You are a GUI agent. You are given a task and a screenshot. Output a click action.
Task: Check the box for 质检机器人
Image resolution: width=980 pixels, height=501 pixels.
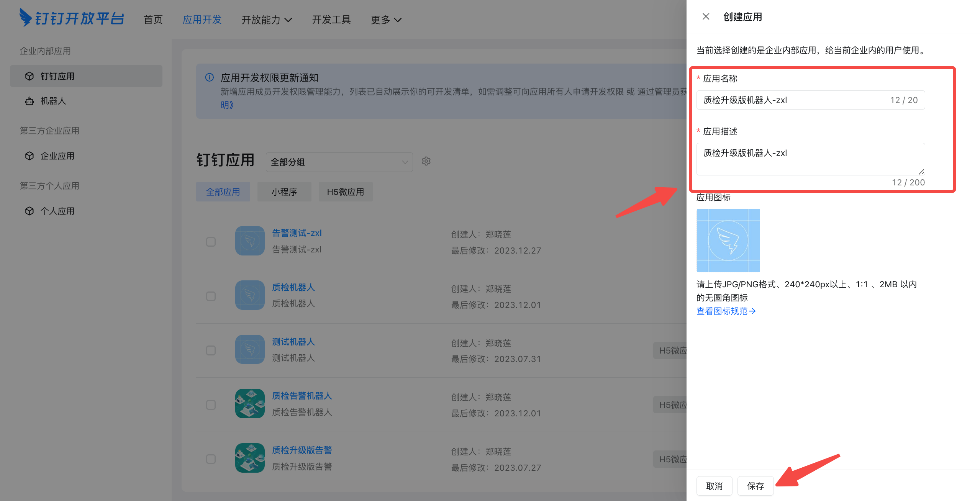pos(211,296)
